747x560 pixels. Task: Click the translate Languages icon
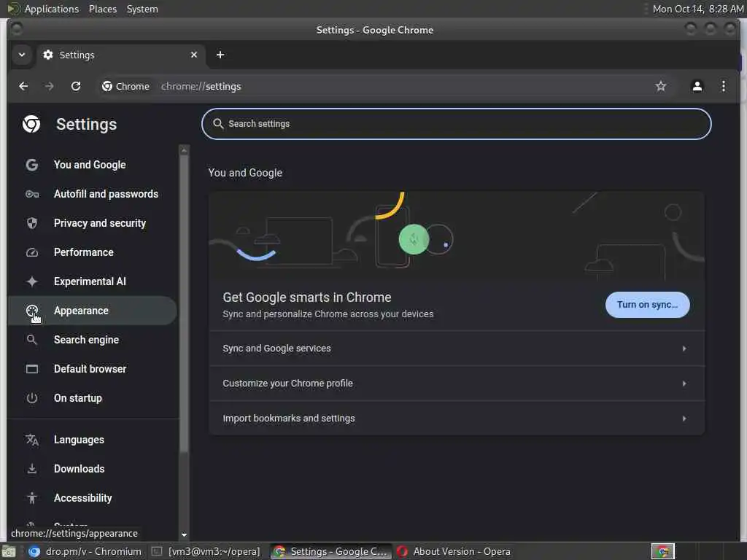32,440
